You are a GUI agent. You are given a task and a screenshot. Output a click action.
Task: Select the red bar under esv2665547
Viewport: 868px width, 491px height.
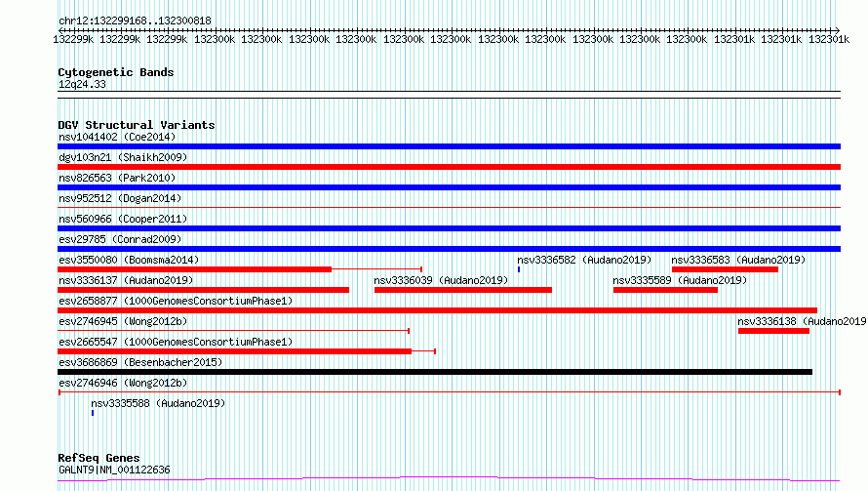coord(235,351)
